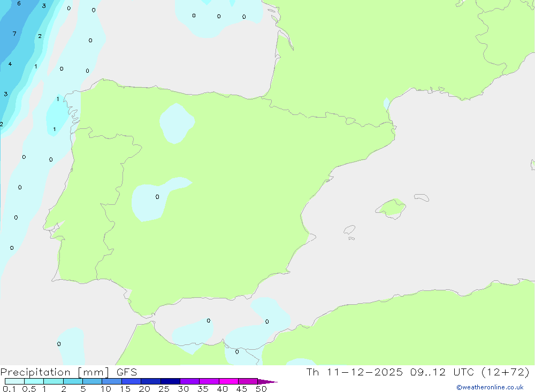The height and width of the screenshot is (392, 535).
Task: Click the '0' value inside central Spain
Action: tap(157, 197)
